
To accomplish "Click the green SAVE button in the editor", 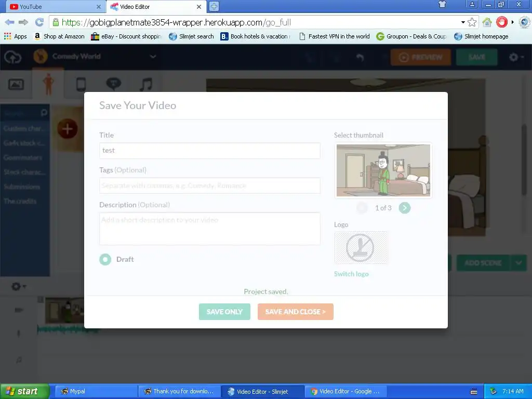I will click(x=477, y=57).
